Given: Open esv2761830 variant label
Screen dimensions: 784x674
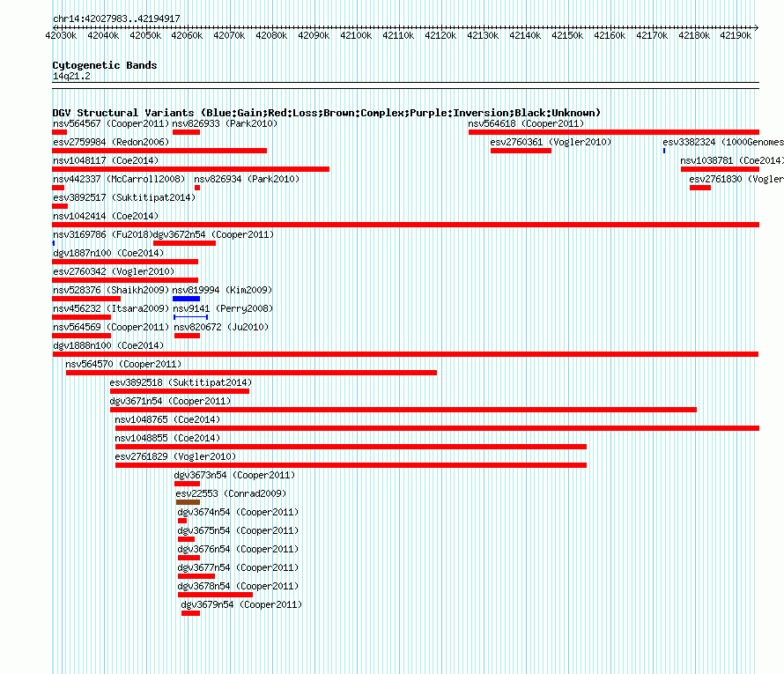Looking at the screenshot, I should pyautogui.click(x=736, y=179).
